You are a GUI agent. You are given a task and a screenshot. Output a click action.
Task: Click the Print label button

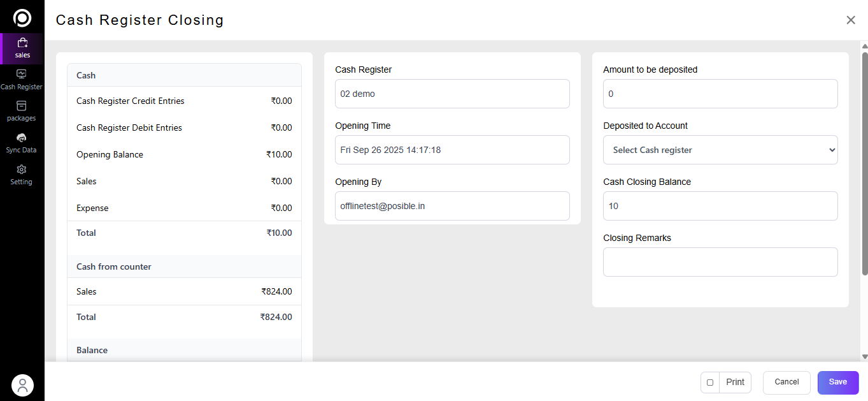pyautogui.click(x=735, y=383)
